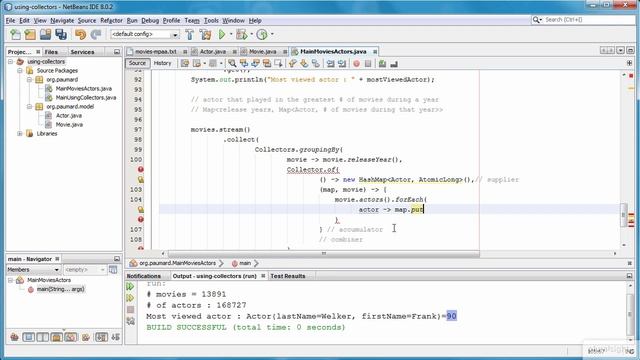Click the Uncomment code icon in editor toolbar
This screenshot has width=640, height=360.
pyautogui.click(x=394, y=63)
